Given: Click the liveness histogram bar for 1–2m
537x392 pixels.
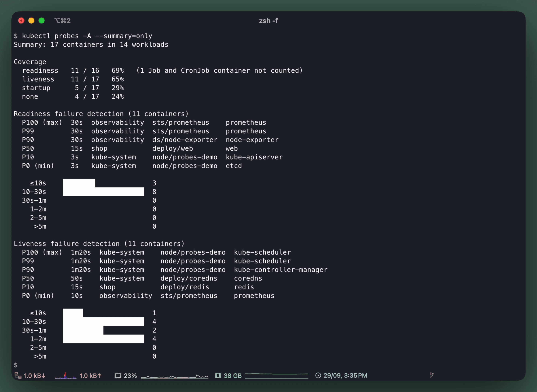Looking at the screenshot, I should (x=103, y=339).
